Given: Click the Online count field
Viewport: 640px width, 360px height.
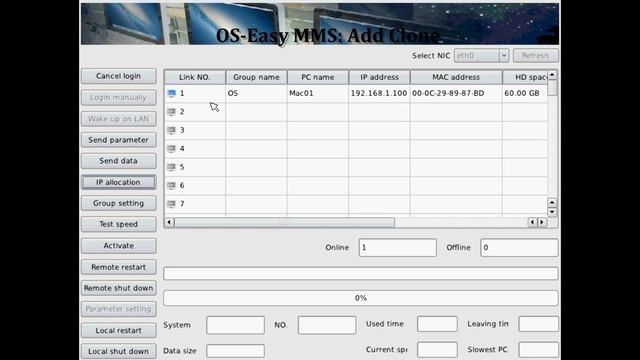Looking at the screenshot, I should [x=398, y=248].
